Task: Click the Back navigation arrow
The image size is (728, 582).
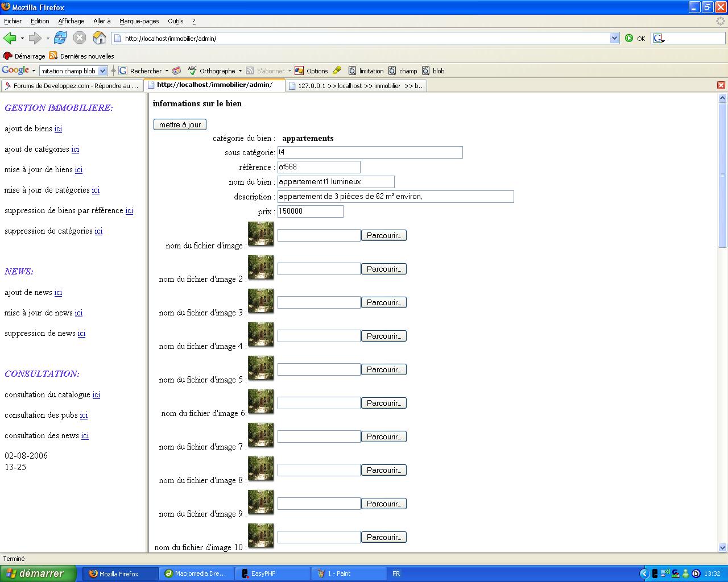Action: pyautogui.click(x=10, y=38)
